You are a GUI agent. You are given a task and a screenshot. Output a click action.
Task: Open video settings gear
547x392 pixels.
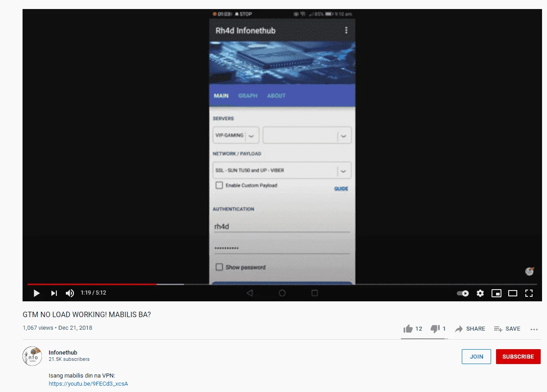(x=480, y=293)
